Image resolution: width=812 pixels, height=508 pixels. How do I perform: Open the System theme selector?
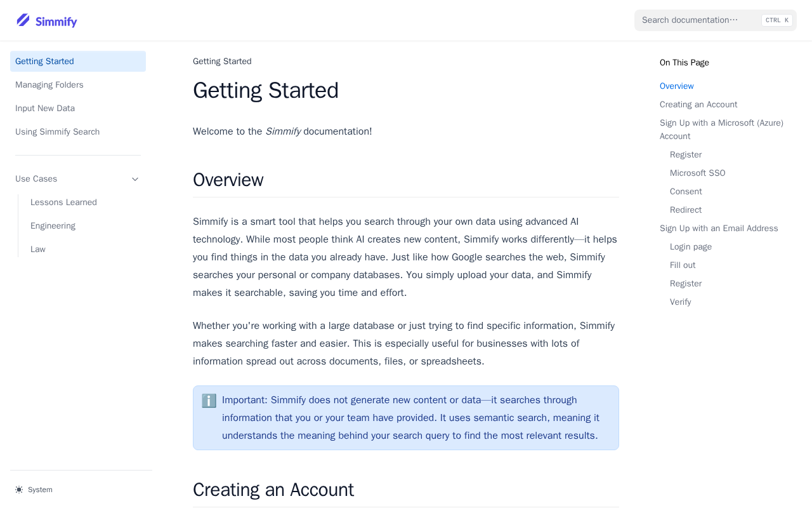[x=34, y=490]
